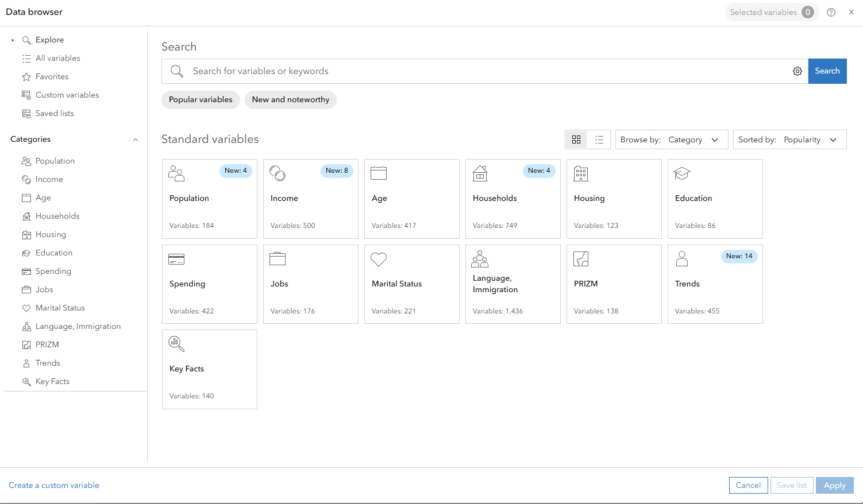Click the Apply button

(x=835, y=486)
